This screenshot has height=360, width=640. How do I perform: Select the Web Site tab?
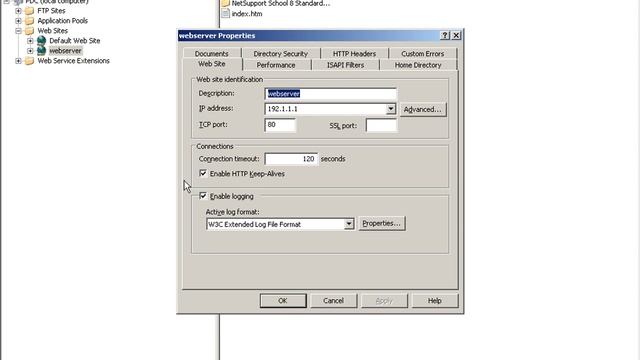point(212,64)
